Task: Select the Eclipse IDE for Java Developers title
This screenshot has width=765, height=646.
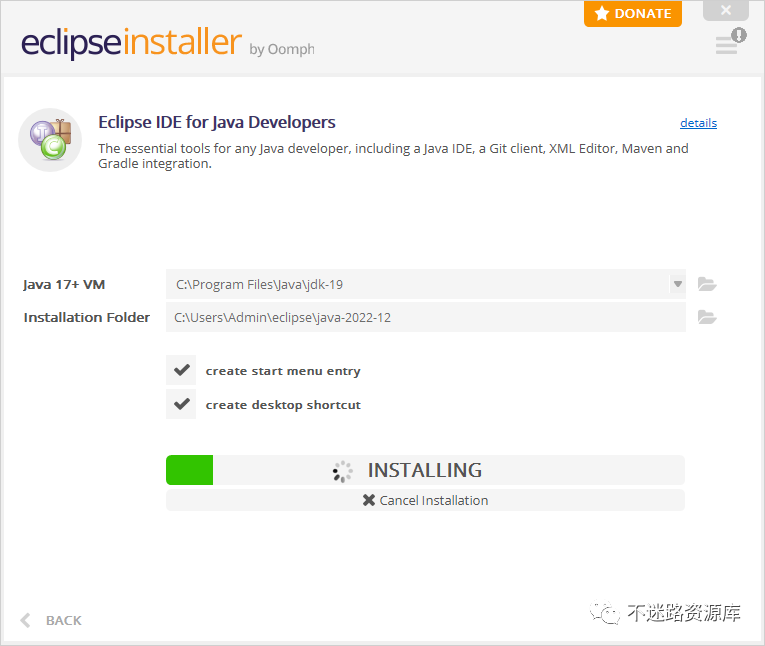Action: click(217, 122)
